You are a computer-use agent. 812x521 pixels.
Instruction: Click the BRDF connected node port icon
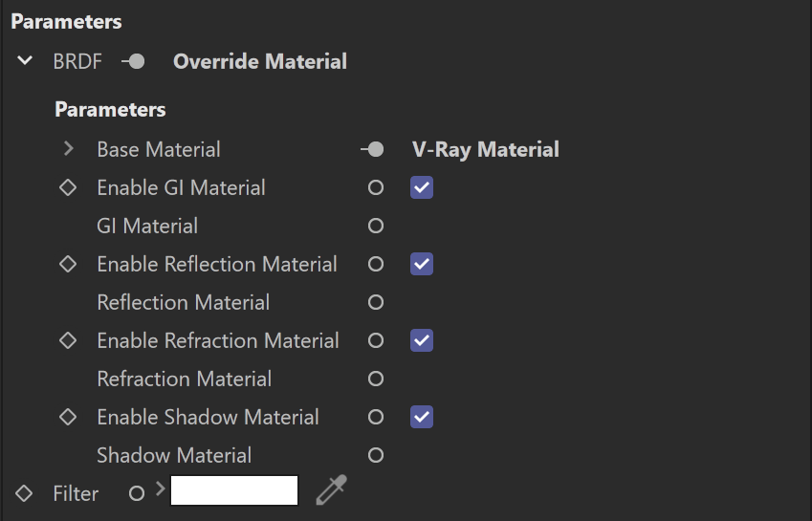tap(133, 61)
